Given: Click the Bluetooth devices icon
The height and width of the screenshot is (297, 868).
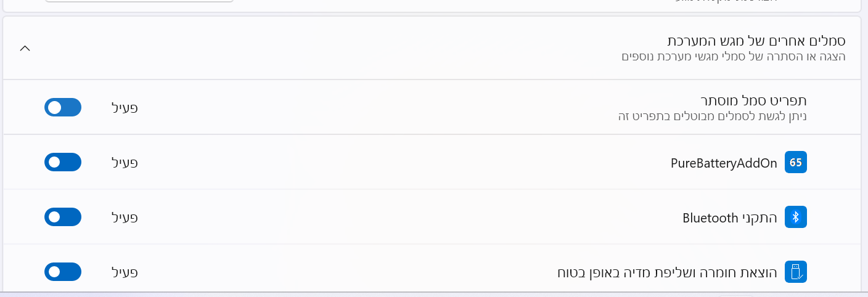Looking at the screenshot, I should (x=795, y=217).
